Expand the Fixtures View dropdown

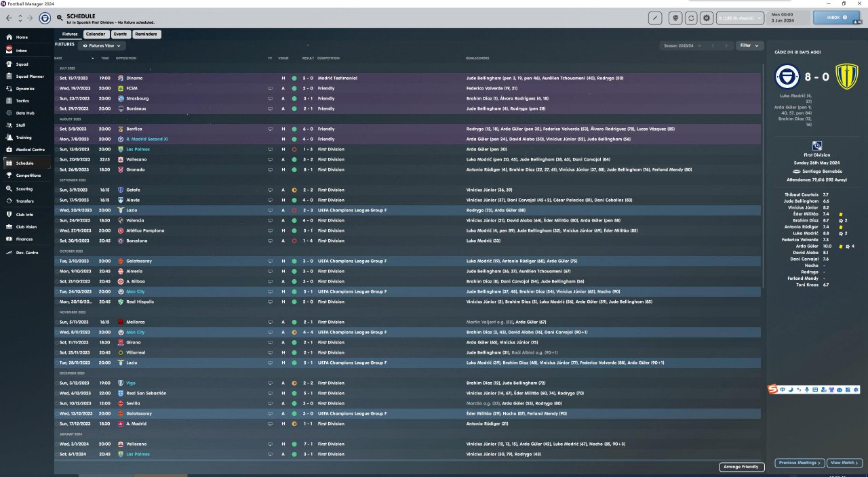click(x=102, y=45)
